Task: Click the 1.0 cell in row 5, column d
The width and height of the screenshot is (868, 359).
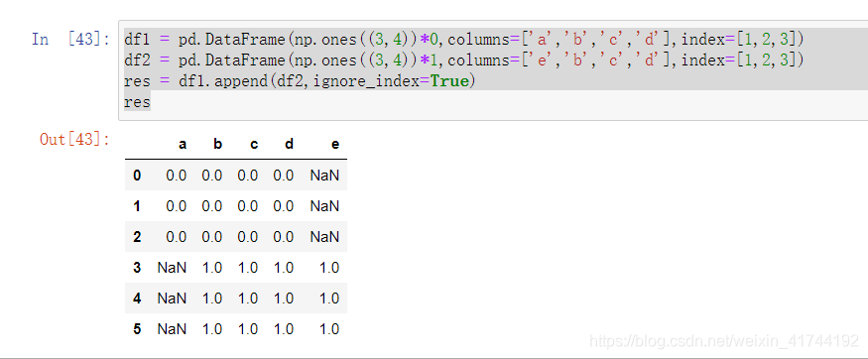Action: coord(284,329)
